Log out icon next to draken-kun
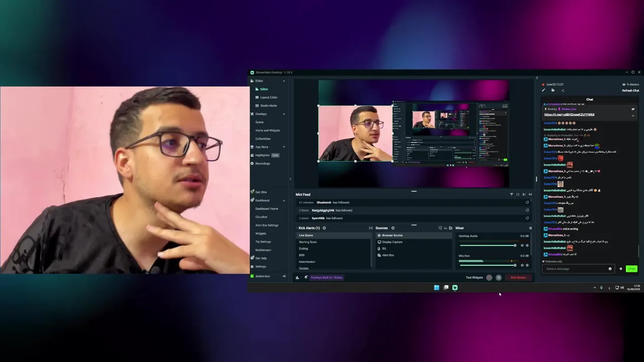 pos(284,276)
